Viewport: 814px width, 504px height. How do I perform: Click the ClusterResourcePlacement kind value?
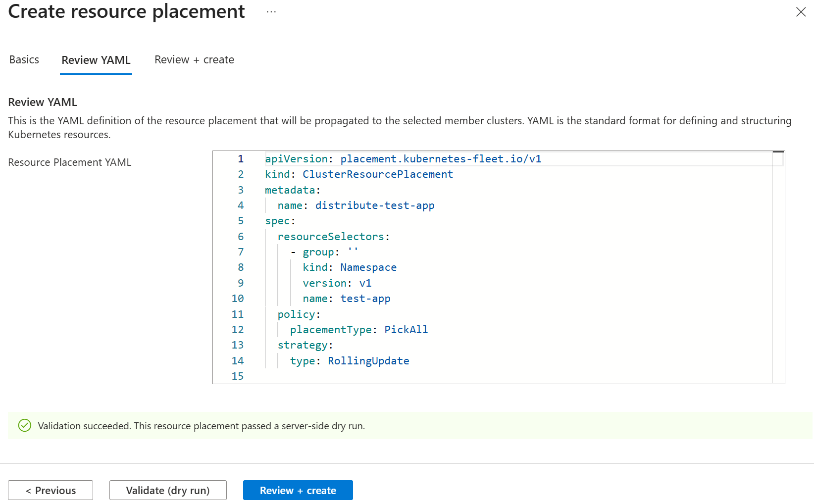click(x=378, y=174)
